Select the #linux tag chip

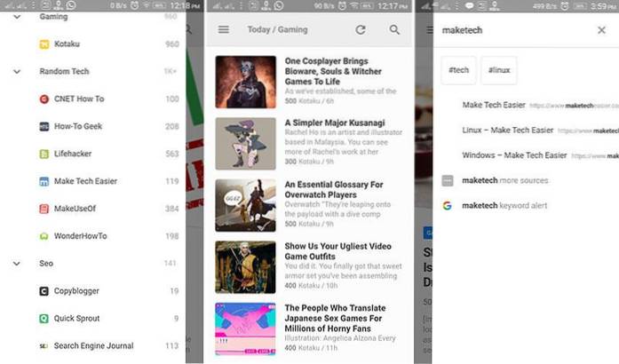[x=499, y=70]
